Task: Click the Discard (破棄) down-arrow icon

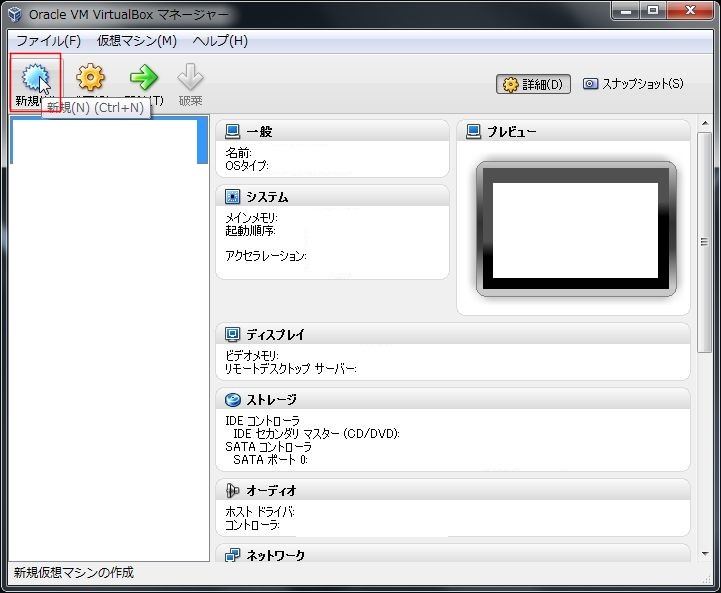Action: [x=190, y=77]
